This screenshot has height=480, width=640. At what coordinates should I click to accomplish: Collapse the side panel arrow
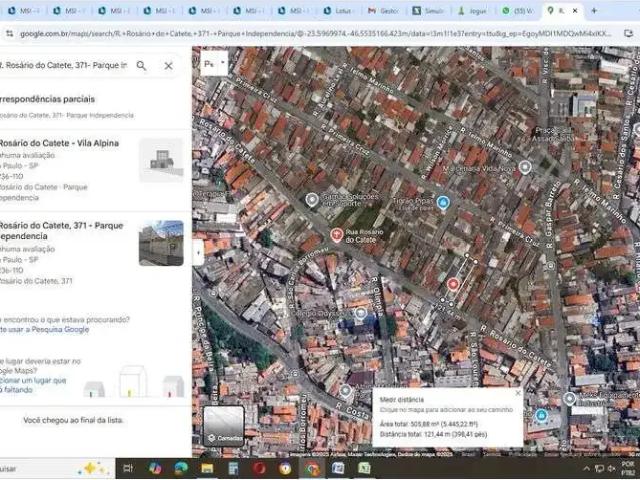pos(198,253)
